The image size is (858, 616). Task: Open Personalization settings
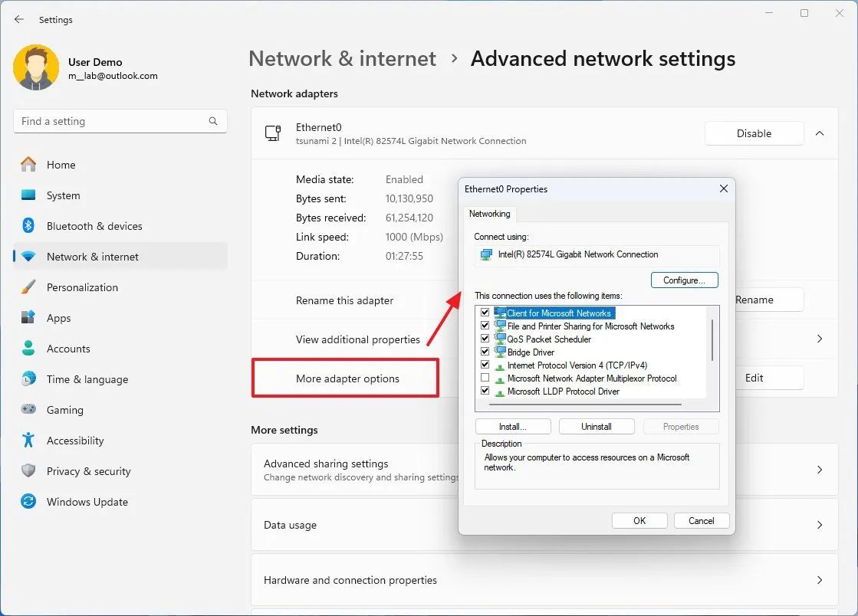120,287
